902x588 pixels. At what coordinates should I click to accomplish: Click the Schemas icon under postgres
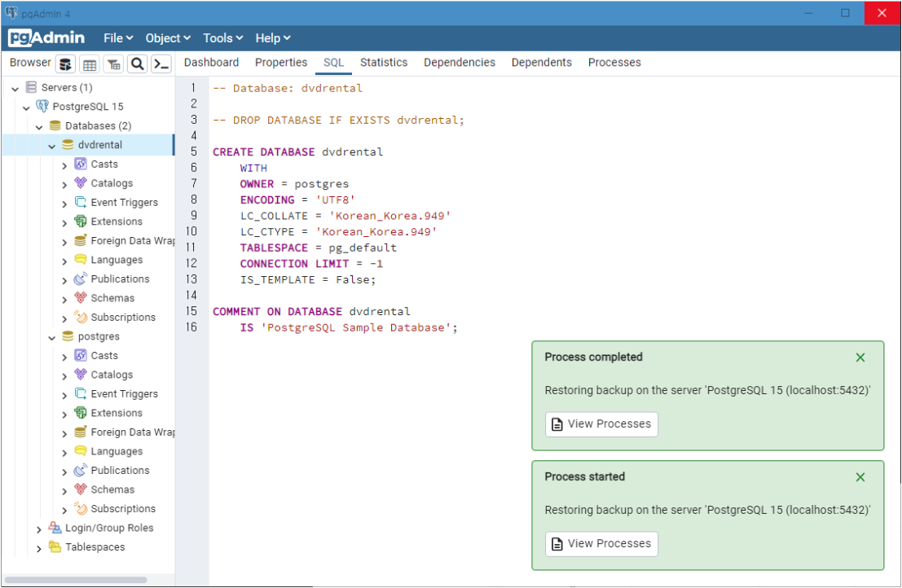click(x=81, y=489)
